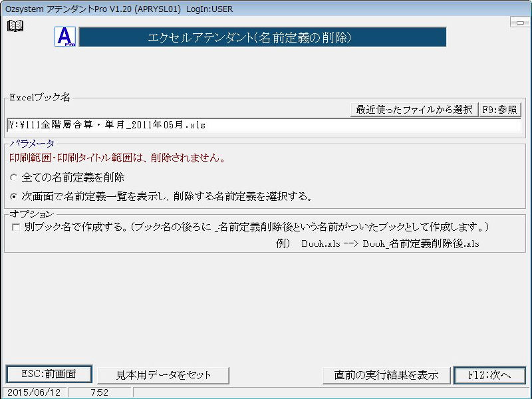Click 'F9:参照' browse button
The image size is (532, 399).
click(x=500, y=110)
